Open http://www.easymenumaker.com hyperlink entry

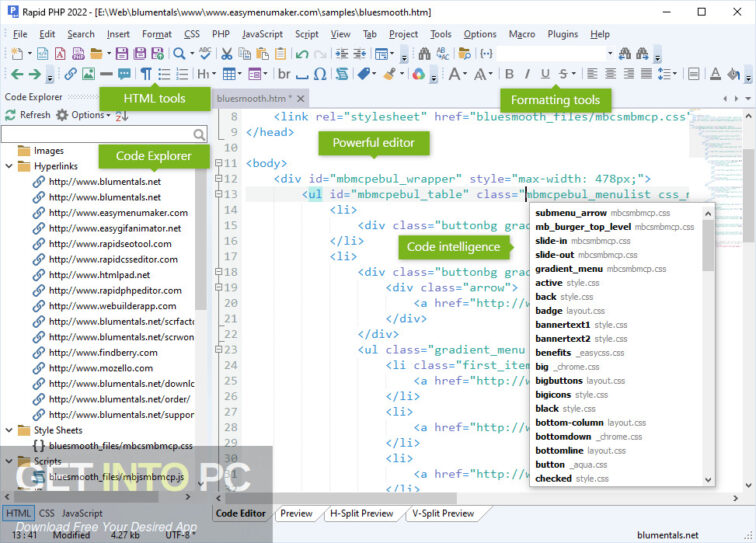[118, 213]
